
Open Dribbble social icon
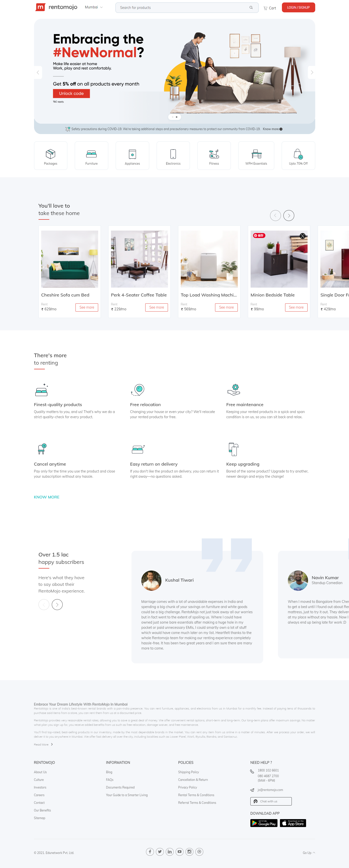(x=199, y=851)
